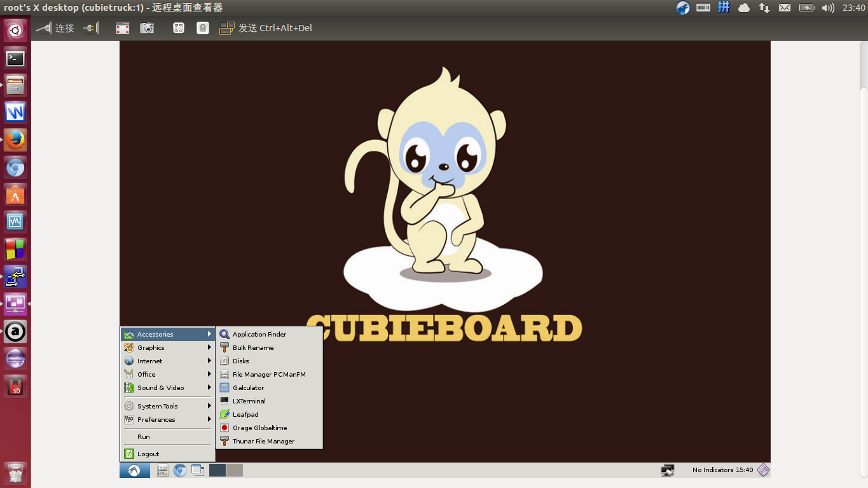Select Run from the start menu
Screen dimensions: 868x488
point(168,436)
